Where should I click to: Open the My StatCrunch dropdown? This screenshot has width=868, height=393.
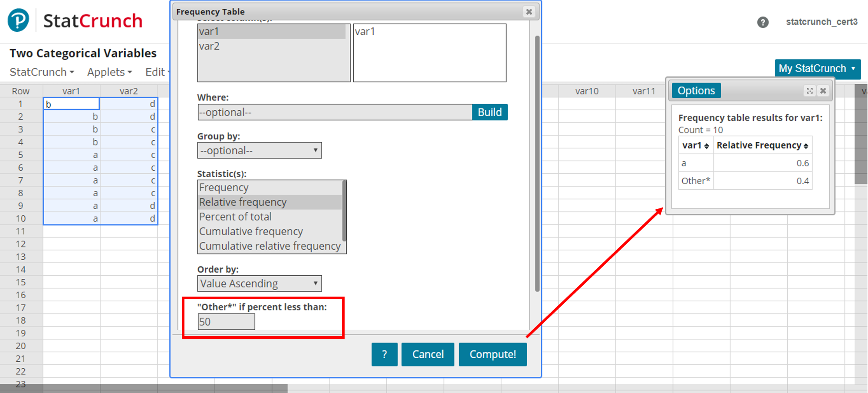click(x=817, y=69)
